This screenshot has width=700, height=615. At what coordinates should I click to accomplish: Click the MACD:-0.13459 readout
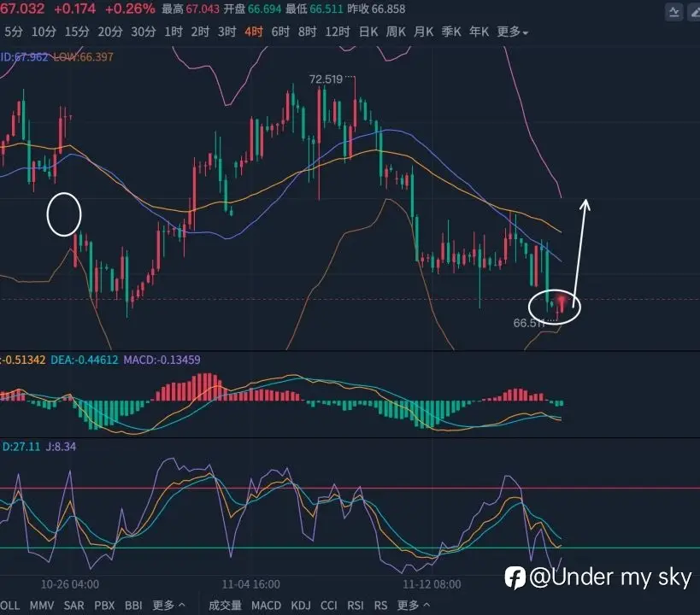click(162, 360)
